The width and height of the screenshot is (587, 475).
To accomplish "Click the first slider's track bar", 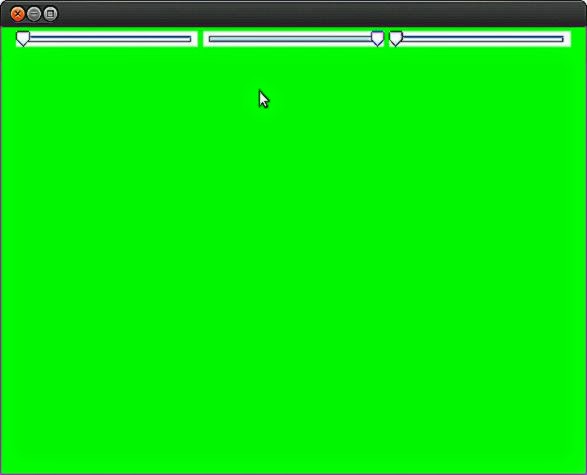I will pyautogui.click(x=110, y=39).
